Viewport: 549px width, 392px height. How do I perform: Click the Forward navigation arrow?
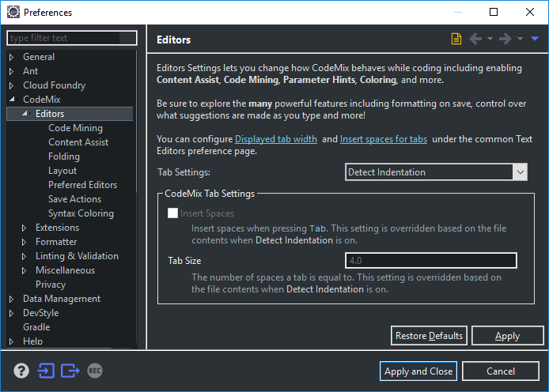(x=505, y=39)
